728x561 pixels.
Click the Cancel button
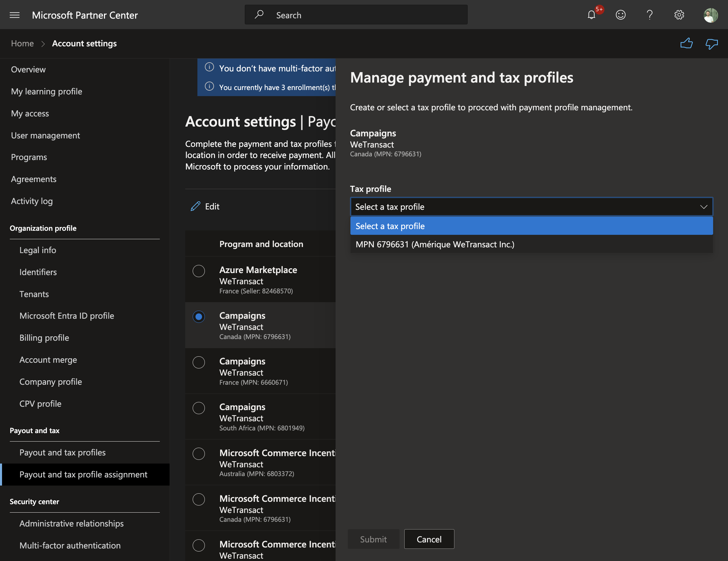pos(429,539)
